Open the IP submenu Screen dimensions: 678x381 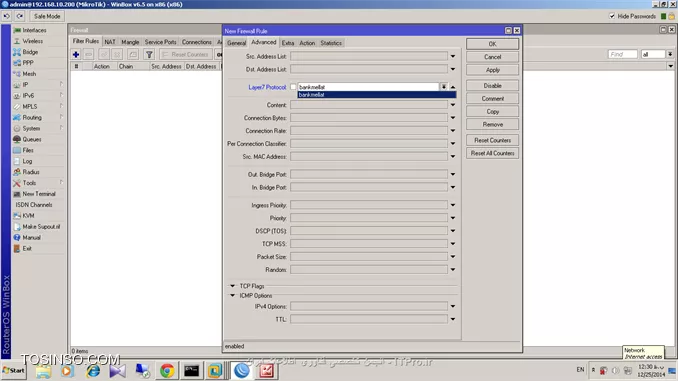tap(26, 85)
